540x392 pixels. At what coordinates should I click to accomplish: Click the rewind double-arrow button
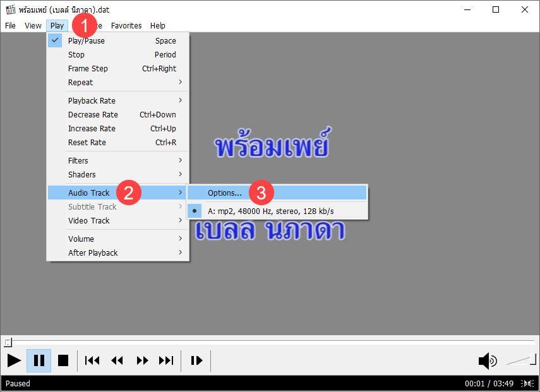click(x=117, y=360)
